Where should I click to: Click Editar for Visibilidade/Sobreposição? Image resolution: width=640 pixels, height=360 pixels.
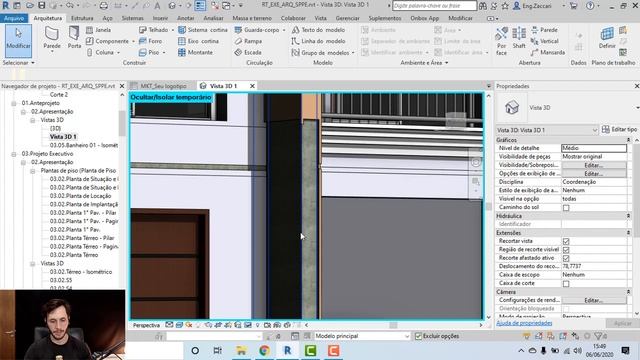(x=594, y=165)
